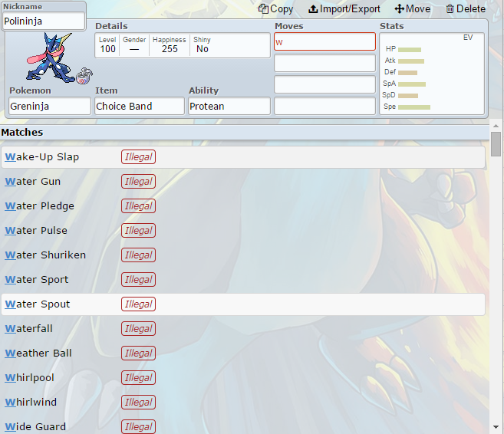Click the Atk EV bar
Viewport: 504px width, 434px height.
(x=411, y=61)
